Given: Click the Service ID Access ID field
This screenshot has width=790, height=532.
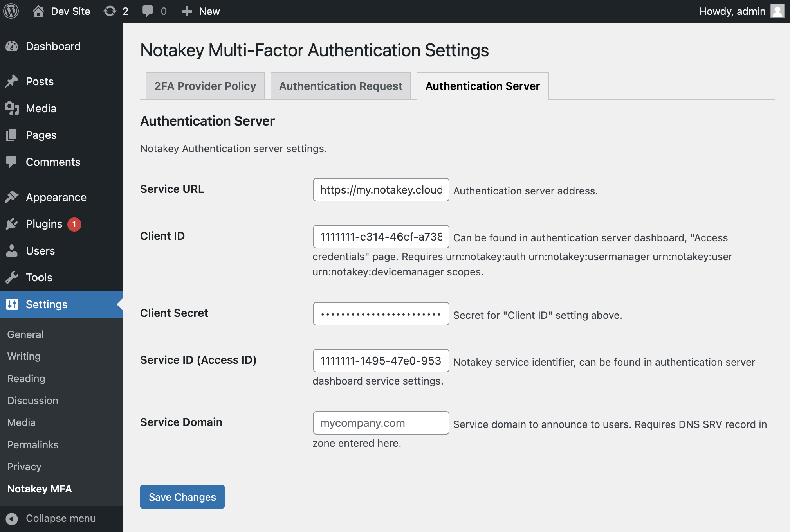Looking at the screenshot, I should tap(381, 360).
